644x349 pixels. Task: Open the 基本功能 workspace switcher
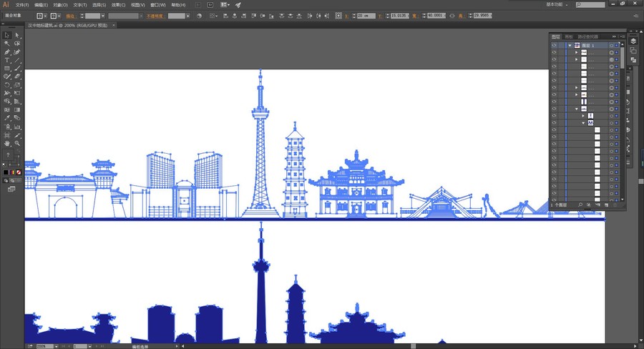coord(557,4)
